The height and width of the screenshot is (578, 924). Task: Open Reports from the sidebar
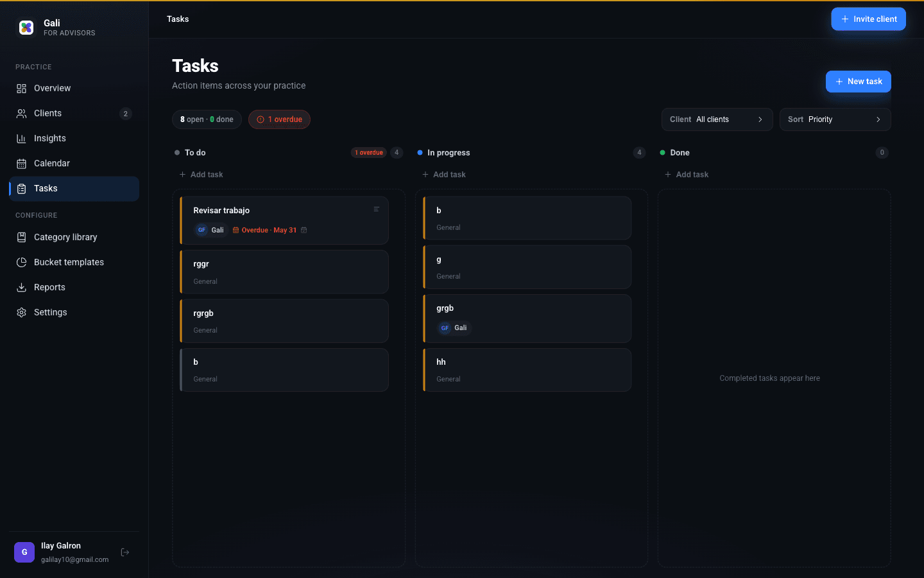[74, 288]
